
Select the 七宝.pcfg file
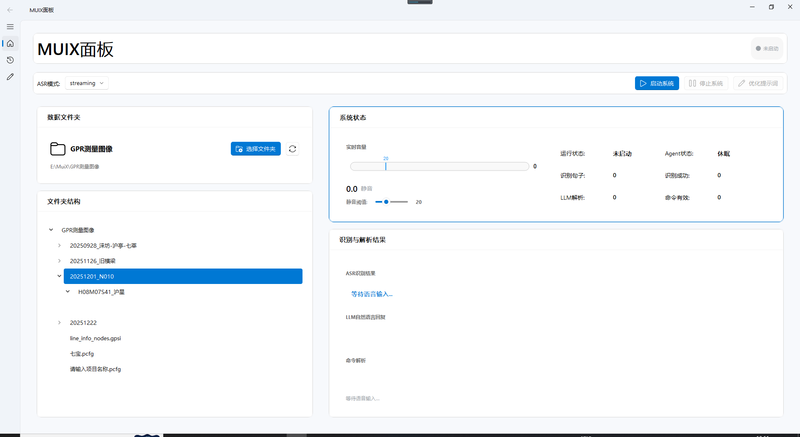tap(82, 354)
